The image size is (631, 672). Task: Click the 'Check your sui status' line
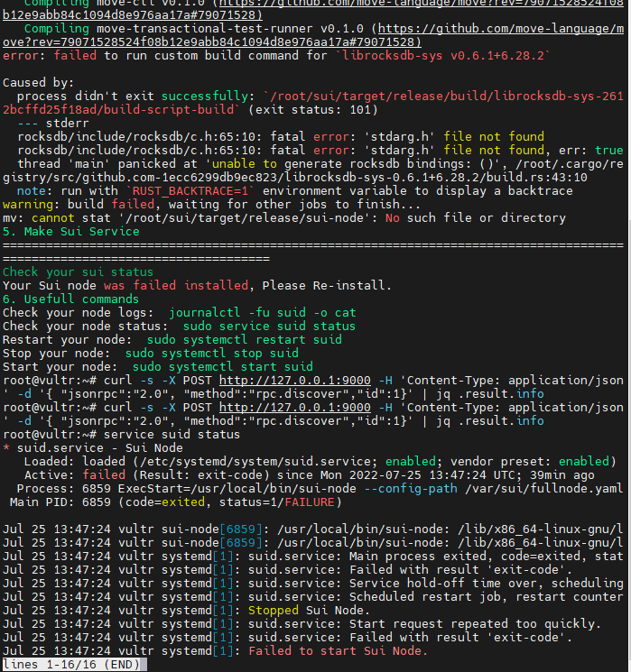[x=78, y=272]
